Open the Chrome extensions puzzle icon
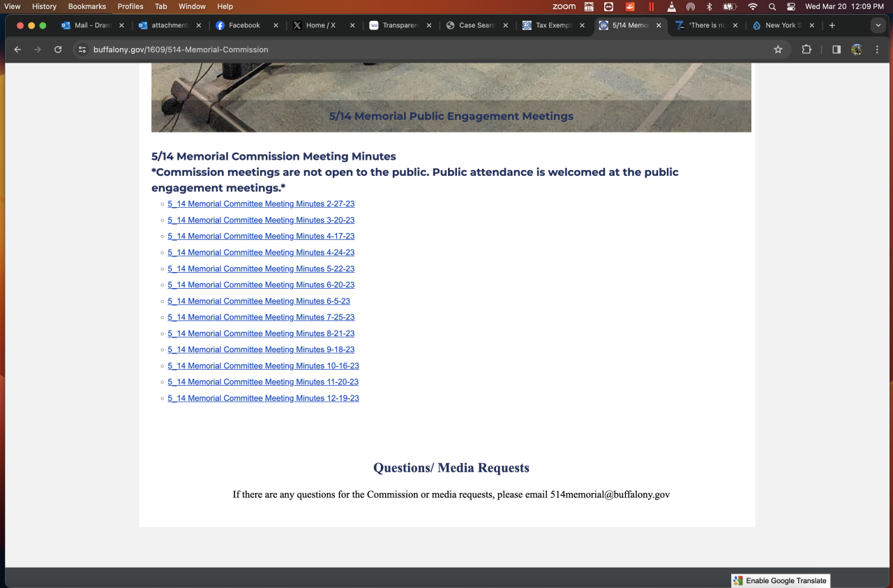 point(806,50)
